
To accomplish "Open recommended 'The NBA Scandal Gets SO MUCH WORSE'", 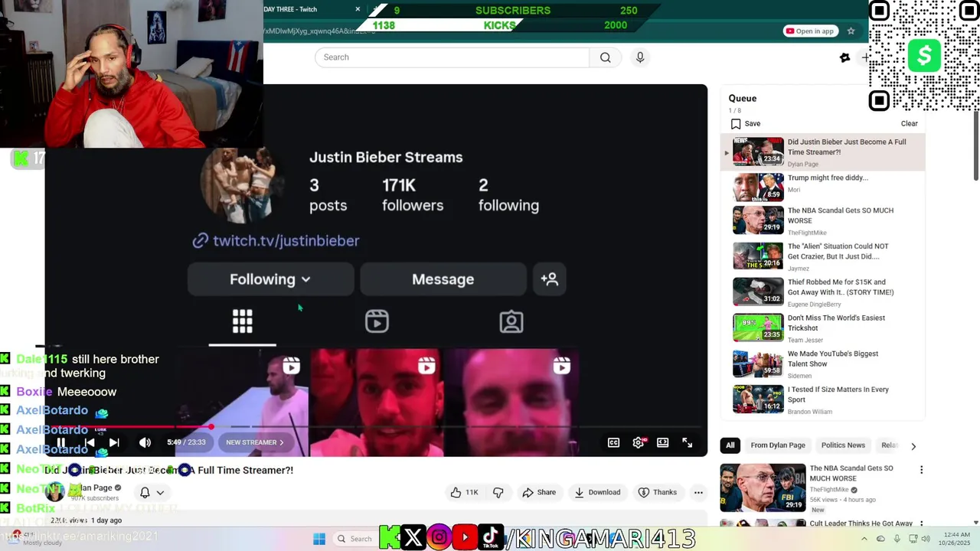I will coord(851,473).
